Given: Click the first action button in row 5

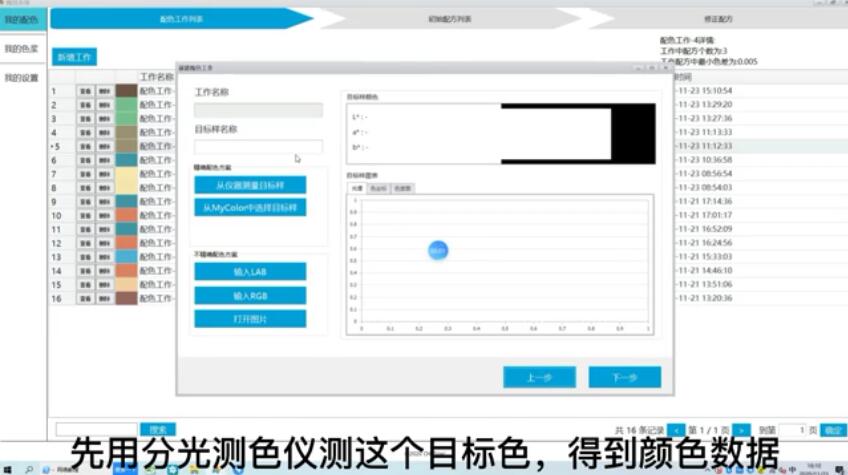Looking at the screenshot, I should 85,146.
